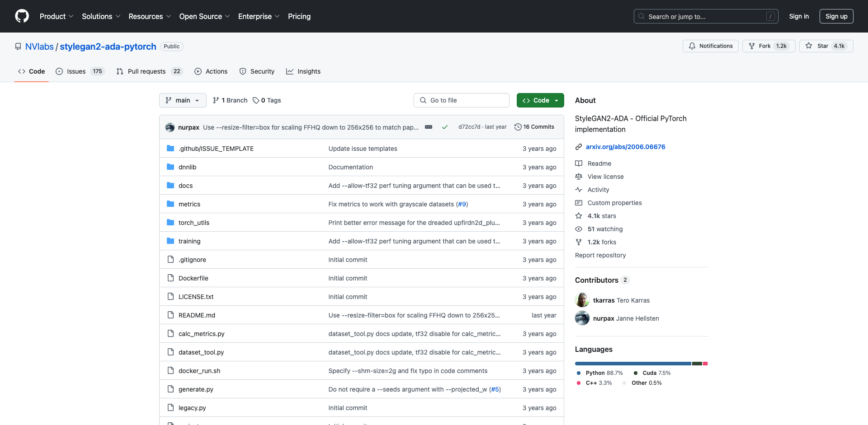The height and width of the screenshot is (425, 868).
Task: Open the calc_metrics.py file
Action: click(201, 334)
